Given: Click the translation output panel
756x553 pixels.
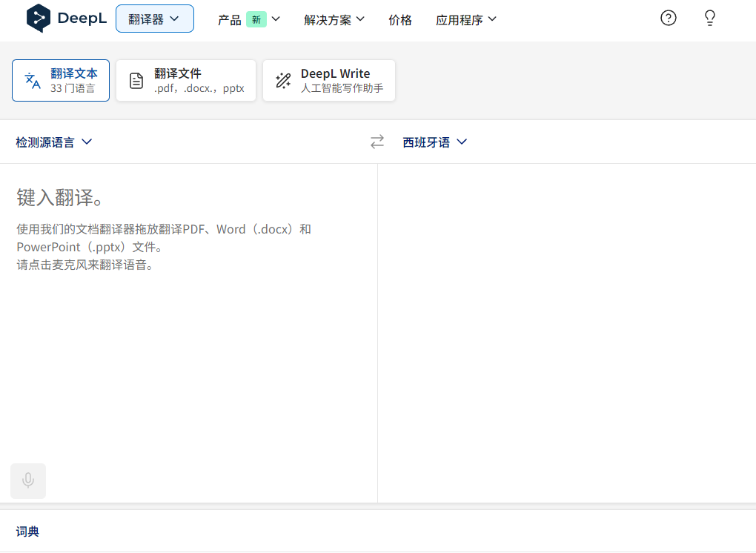Looking at the screenshot, I should (x=567, y=333).
